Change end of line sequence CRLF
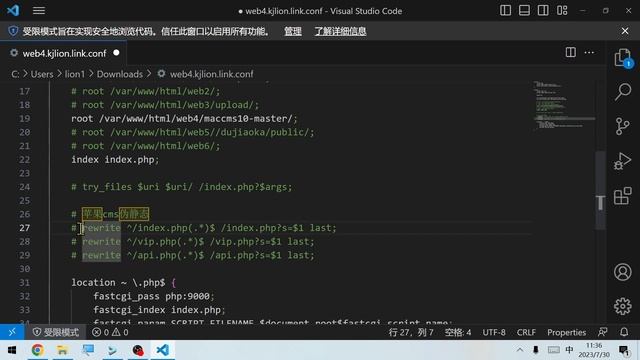The image size is (640, 360). coord(526,332)
